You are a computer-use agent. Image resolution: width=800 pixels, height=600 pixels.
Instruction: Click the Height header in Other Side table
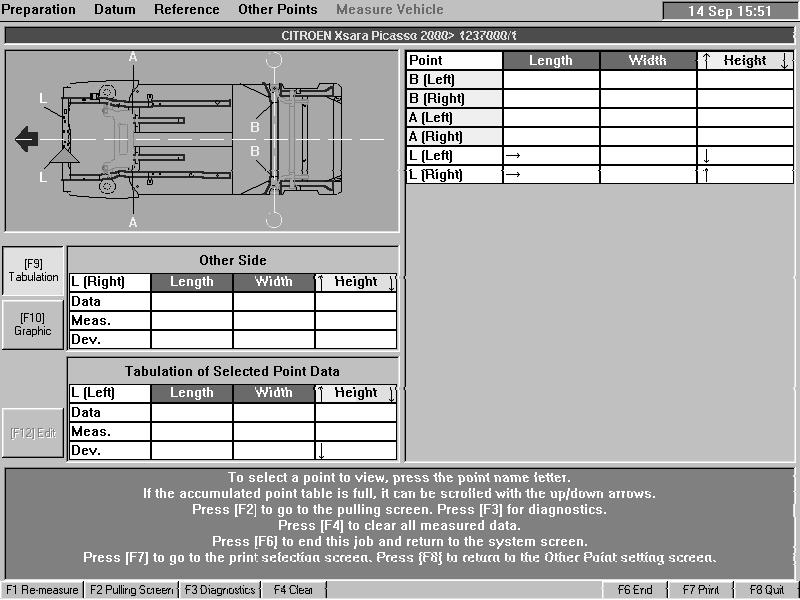[x=356, y=282]
